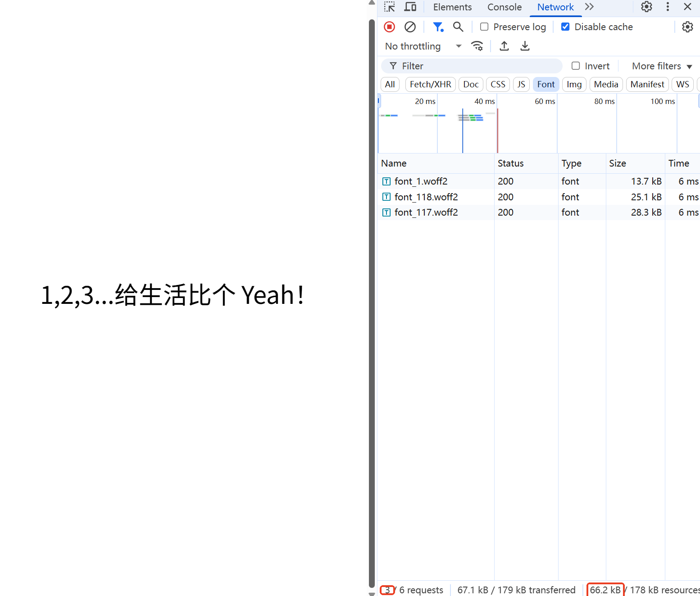Open the No throttling dropdown
The width and height of the screenshot is (700, 596).
pyautogui.click(x=423, y=46)
